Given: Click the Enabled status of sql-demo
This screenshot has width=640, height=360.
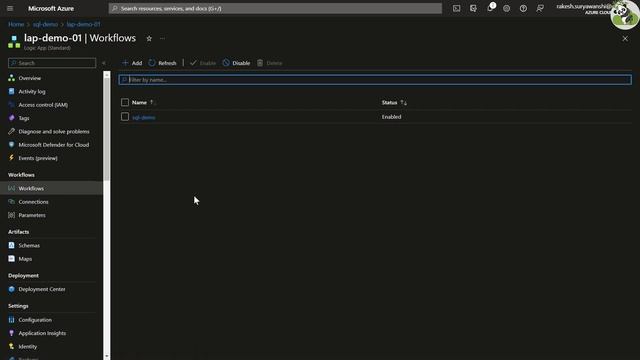Looking at the screenshot, I should pyautogui.click(x=391, y=117).
